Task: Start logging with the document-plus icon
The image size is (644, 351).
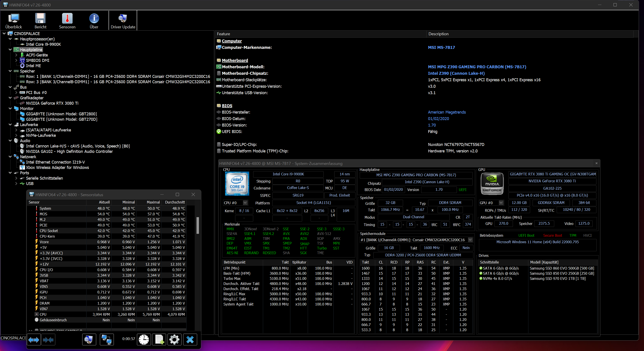Action: pos(159,339)
